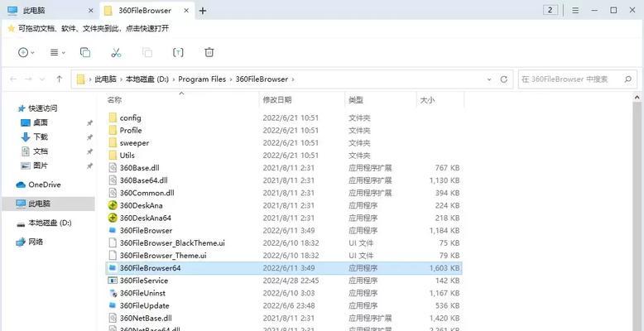Select the 360FileBrowser64 file row

pos(284,268)
